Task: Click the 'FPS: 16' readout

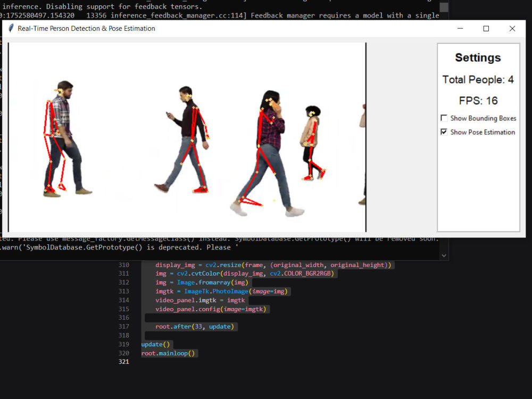Action: 478,101
